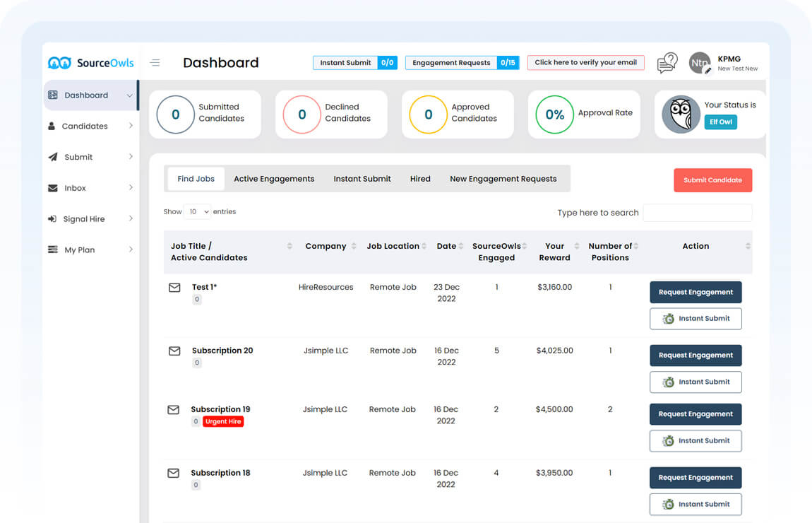
Task: Request Engagement for Subscription 20
Action: click(x=695, y=355)
